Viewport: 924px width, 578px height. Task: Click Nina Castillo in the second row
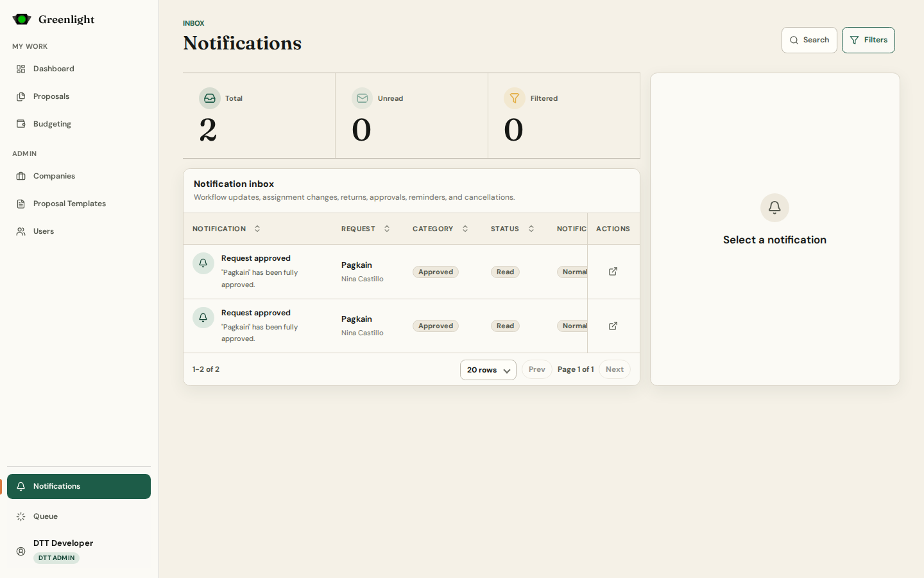click(363, 333)
